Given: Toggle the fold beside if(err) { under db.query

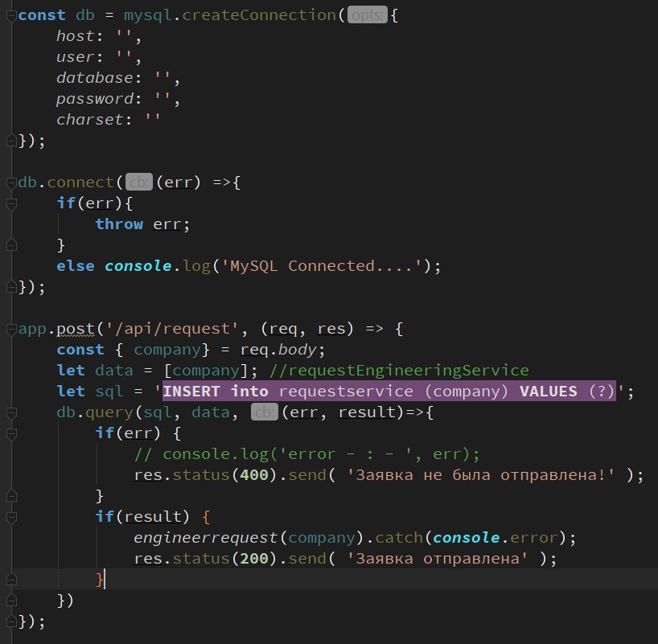Looking at the screenshot, I should [11, 434].
